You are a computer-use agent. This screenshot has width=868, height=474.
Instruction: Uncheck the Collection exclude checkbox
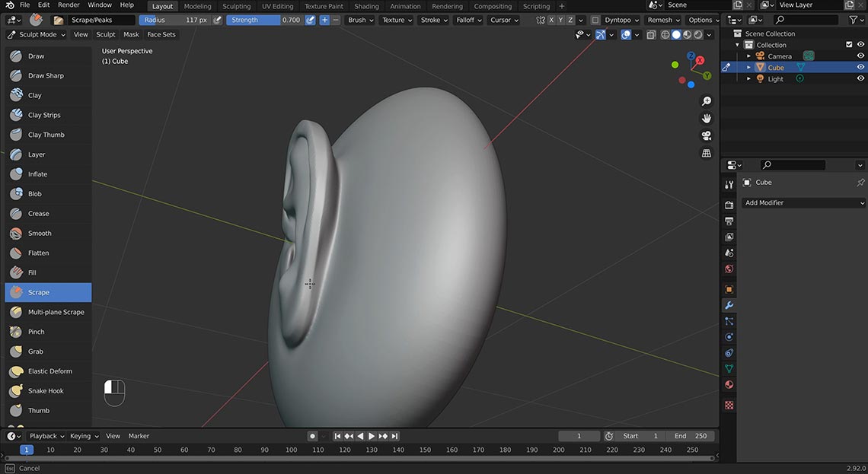849,45
